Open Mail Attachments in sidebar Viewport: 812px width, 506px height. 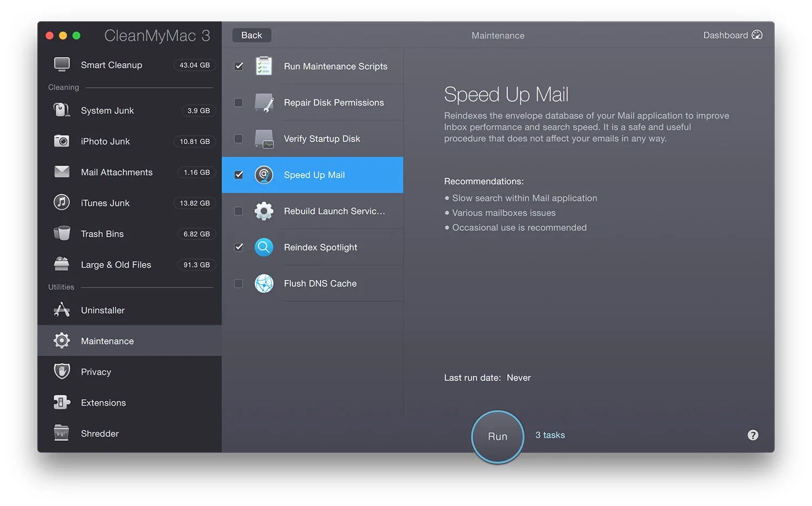point(129,172)
